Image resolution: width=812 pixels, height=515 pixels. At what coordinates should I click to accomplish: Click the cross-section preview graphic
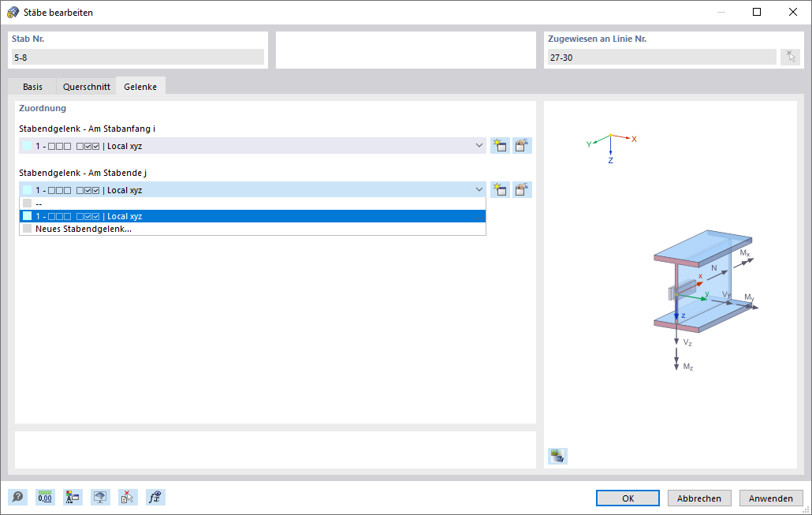(706, 300)
